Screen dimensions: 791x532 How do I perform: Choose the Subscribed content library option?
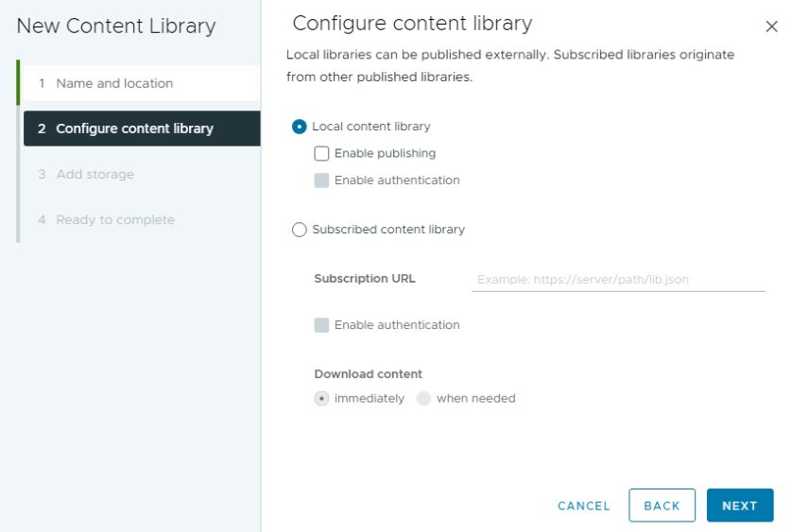[x=300, y=230]
